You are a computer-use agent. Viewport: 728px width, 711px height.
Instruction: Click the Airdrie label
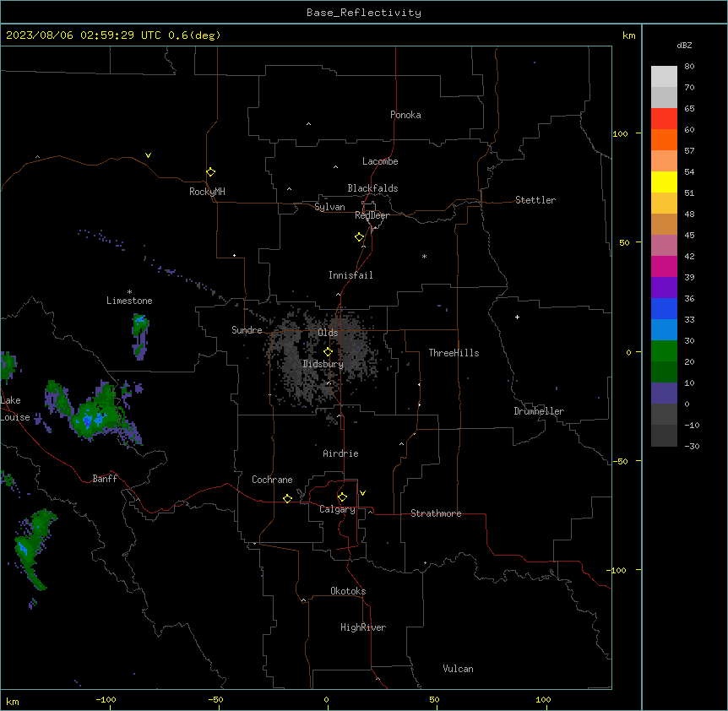coord(340,453)
